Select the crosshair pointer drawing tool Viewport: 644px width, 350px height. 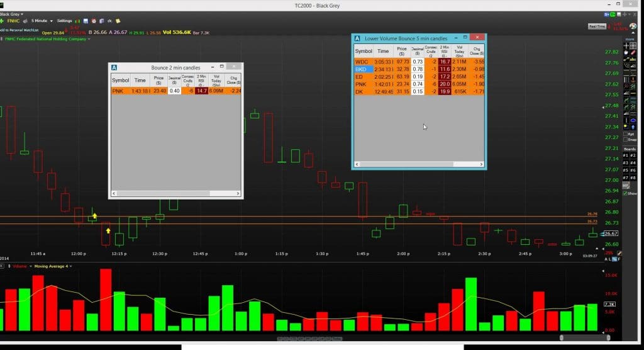coord(626,46)
